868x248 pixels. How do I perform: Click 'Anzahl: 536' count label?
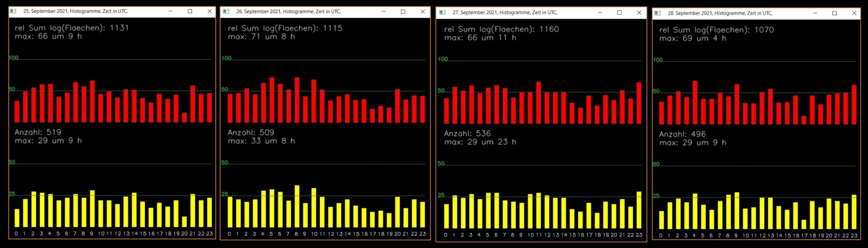(x=467, y=133)
